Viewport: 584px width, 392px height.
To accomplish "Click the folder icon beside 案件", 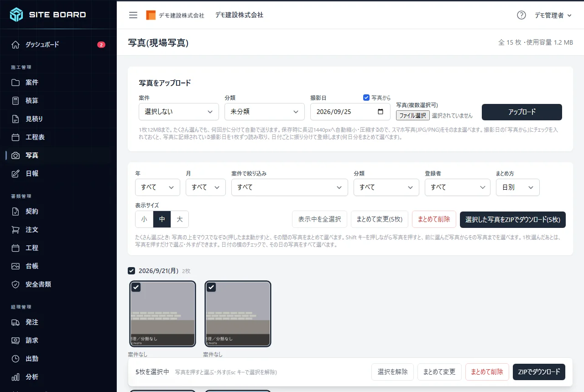I will tap(16, 83).
